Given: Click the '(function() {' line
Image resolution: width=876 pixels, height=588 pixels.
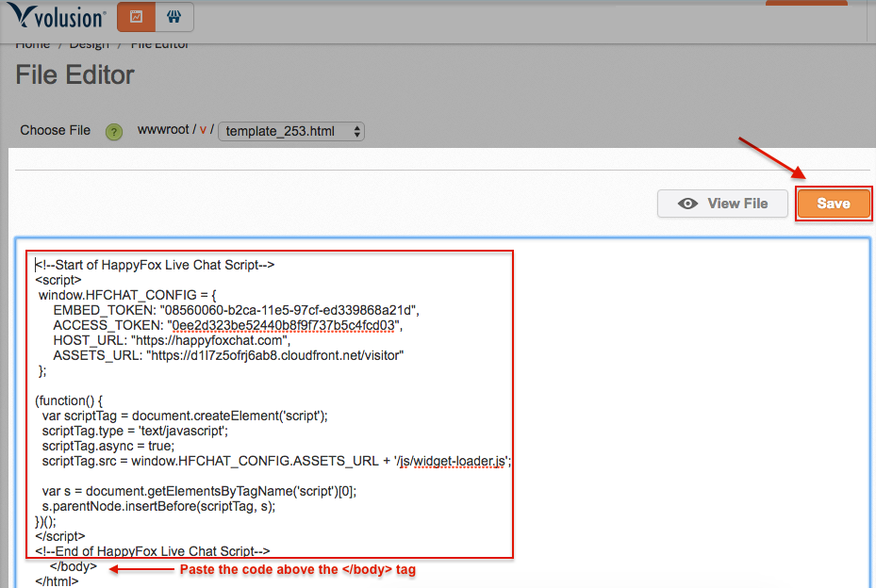Looking at the screenshot, I should pyautogui.click(x=69, y=400).
